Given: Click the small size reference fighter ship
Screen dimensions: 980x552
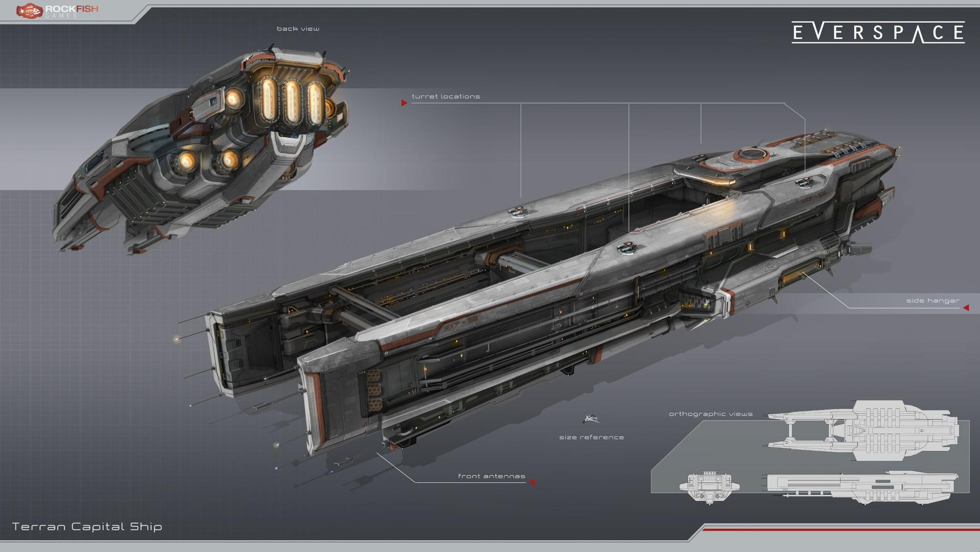Looking at the screenshot, I should [591, 419].
